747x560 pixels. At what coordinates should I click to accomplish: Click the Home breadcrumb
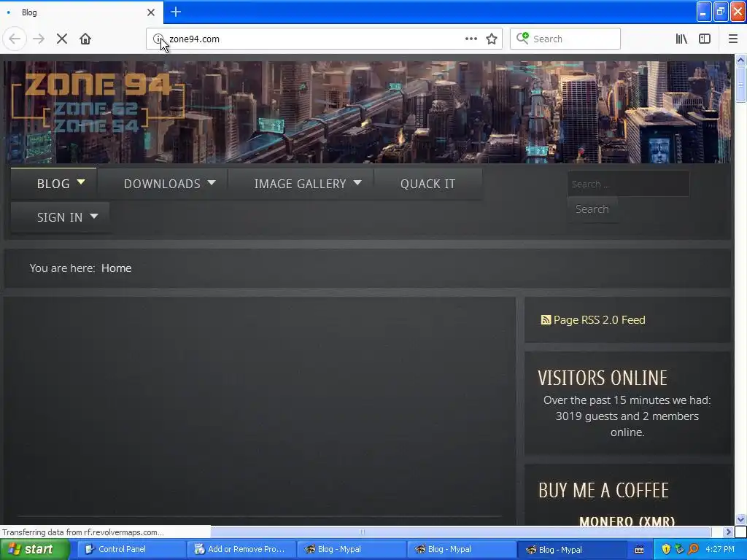point(116,268)
